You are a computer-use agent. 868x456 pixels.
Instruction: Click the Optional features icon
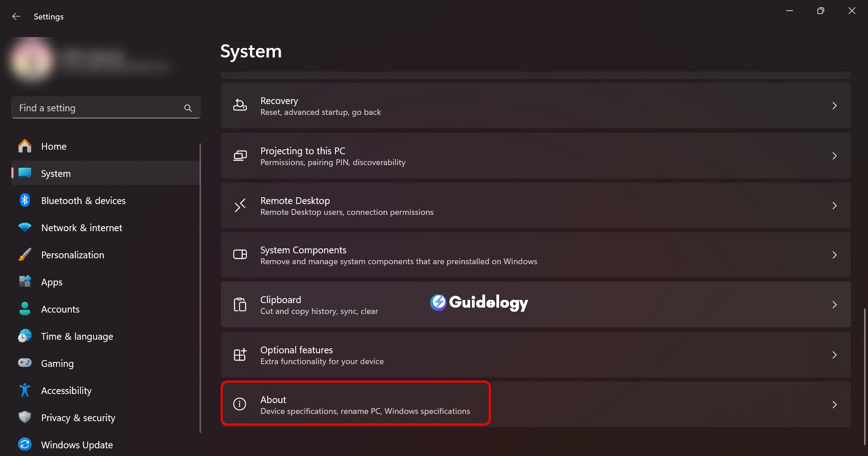click(x=240, y=355)
